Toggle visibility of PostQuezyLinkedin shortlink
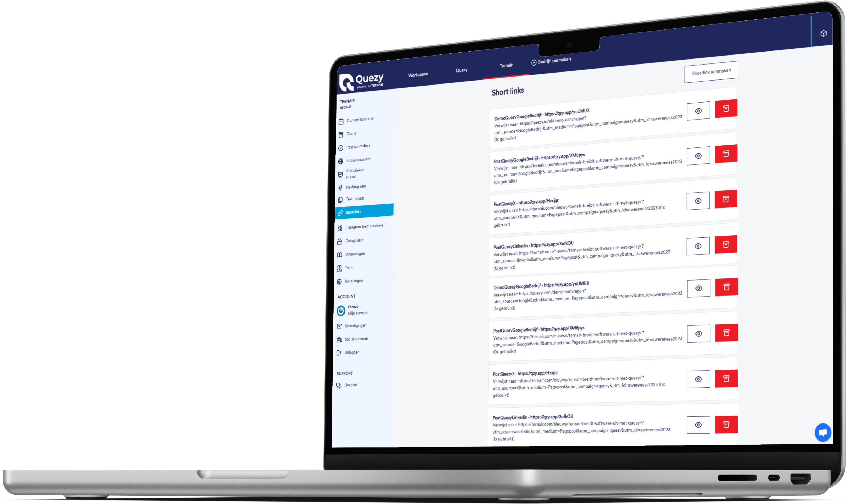 pyautogui.click(x=698, y=245)
